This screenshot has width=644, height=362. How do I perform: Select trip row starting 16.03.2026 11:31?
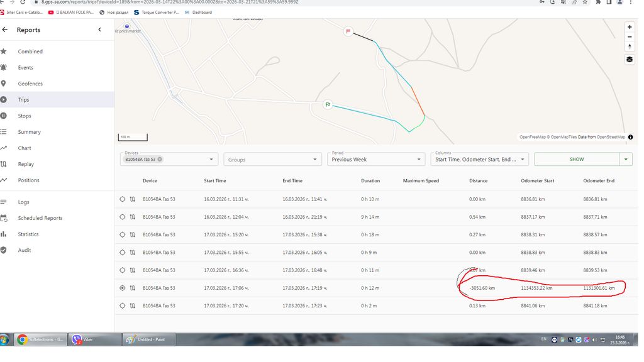pyautogui.click(x=123, y=199)
